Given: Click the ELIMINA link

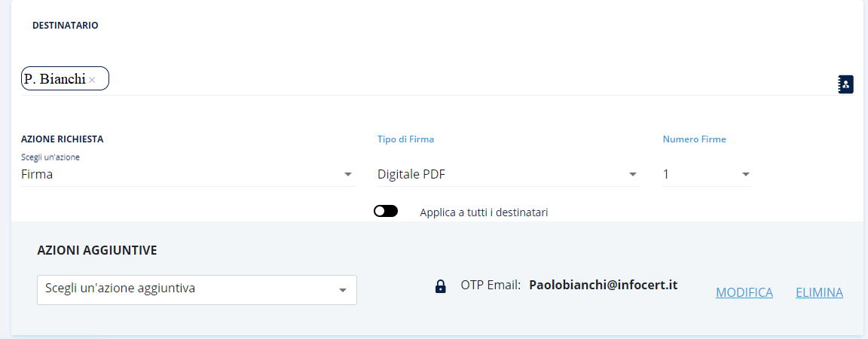Looking at the screenshot, I should (x=819, y=292).
